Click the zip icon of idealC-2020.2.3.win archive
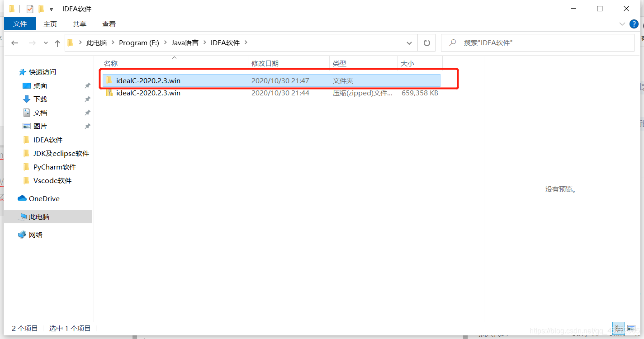Screen dimensions: 644x339 pos(109,93)
